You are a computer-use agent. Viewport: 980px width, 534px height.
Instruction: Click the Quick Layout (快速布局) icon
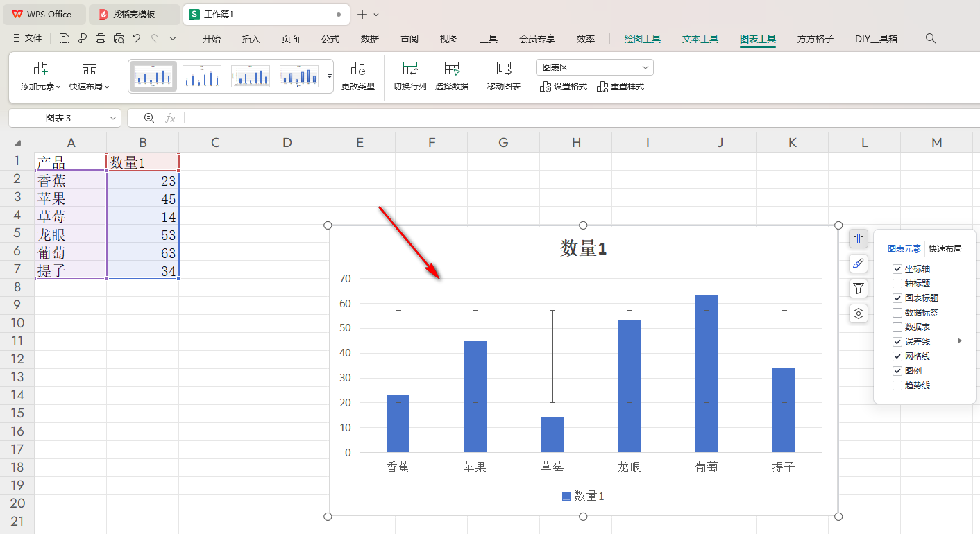click(90, 68)
